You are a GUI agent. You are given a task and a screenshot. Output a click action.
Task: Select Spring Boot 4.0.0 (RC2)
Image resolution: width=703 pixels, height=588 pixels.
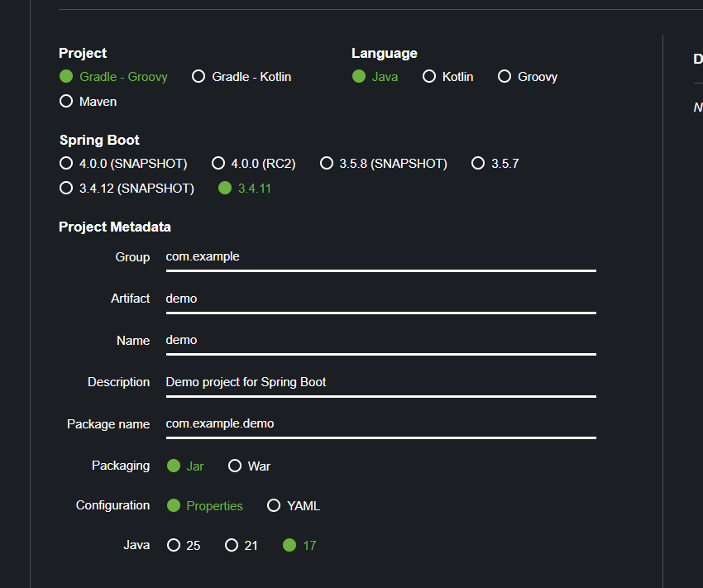(x=254, y=164)
